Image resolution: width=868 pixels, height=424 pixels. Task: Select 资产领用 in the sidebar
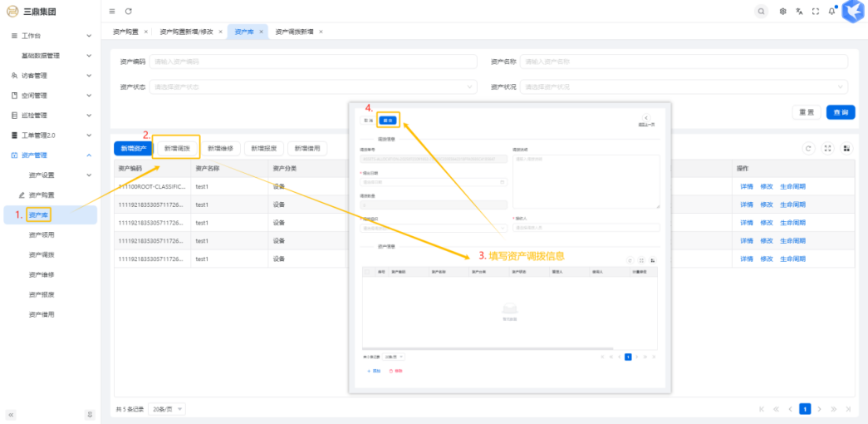tap(42, 234)
